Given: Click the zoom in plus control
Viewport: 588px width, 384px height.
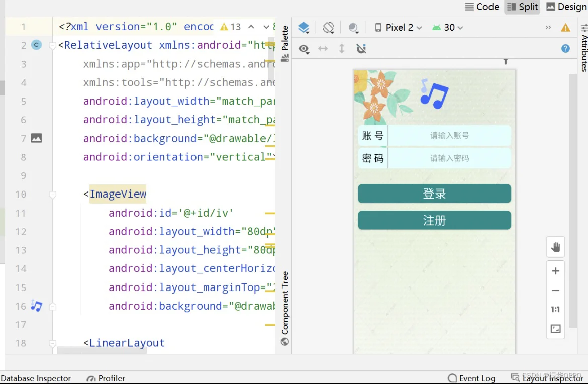Looking at the screenshot, I should point(555,271).
